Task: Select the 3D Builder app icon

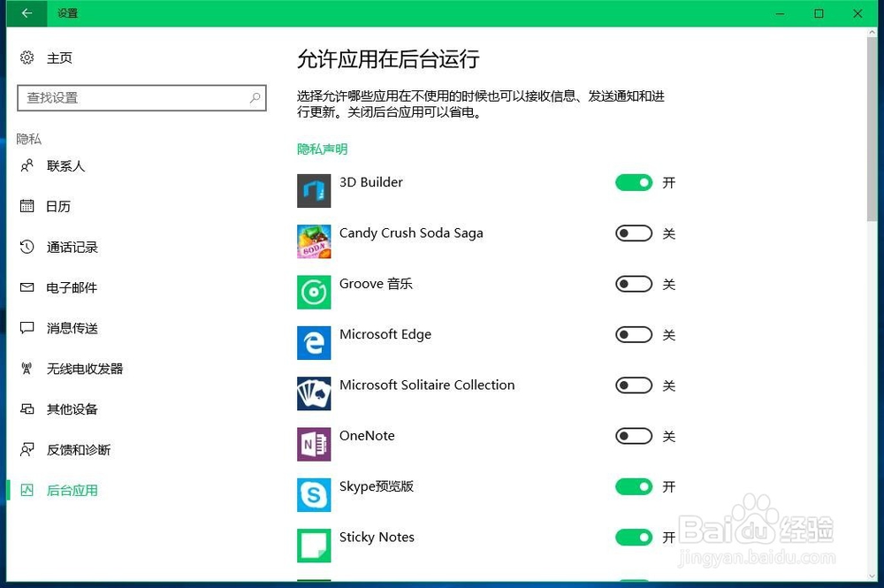Action: point(314,190)
